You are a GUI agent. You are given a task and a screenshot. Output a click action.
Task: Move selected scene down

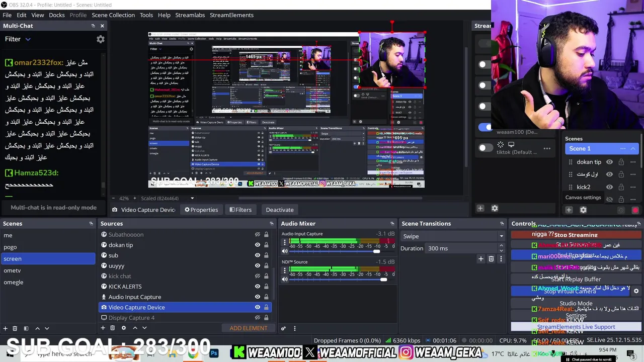click(x=47, y=328)
